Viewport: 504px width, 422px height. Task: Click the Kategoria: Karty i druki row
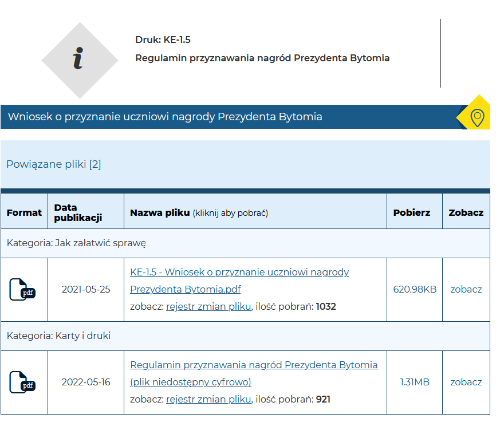[245, 336]
